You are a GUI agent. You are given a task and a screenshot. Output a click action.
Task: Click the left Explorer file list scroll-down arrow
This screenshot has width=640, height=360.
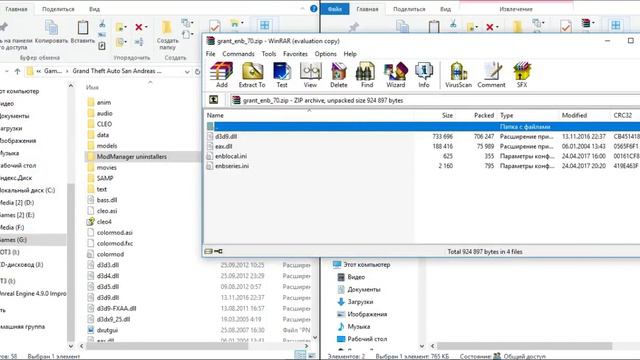tap(315, 337)
